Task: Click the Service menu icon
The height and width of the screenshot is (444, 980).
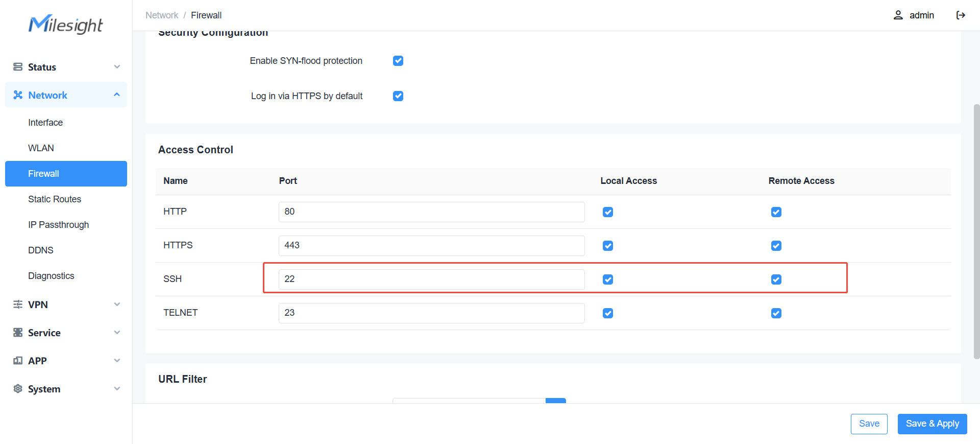Action: tap(18, 333)
